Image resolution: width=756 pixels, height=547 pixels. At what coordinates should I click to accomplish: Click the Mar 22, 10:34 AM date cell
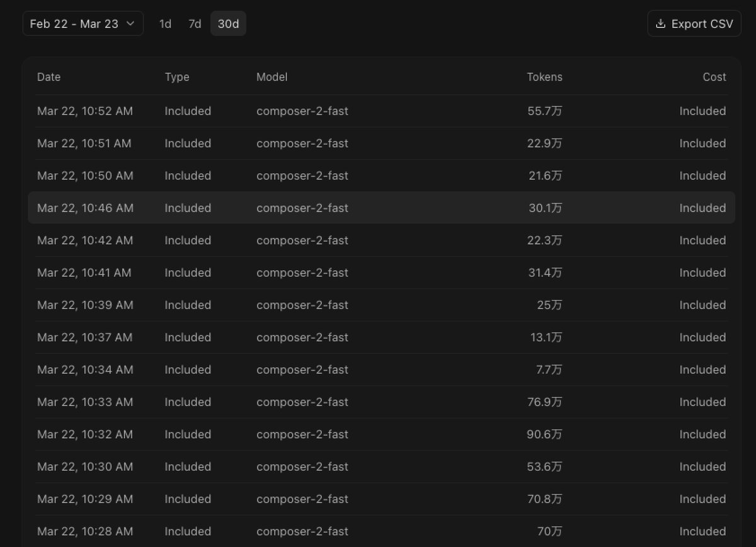coord(85,369)
